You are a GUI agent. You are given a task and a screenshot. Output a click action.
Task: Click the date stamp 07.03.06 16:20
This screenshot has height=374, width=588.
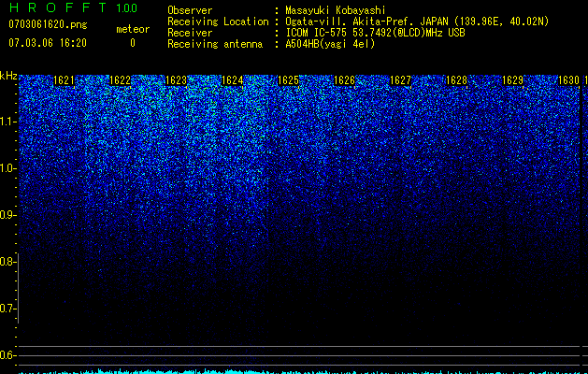click(x=48, y=43)
